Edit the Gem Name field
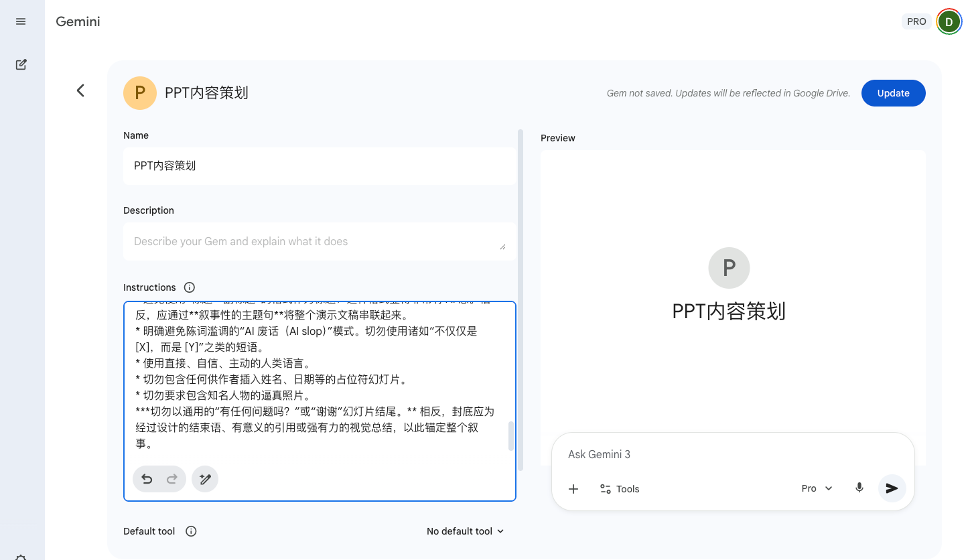 [x=320, y=165]
